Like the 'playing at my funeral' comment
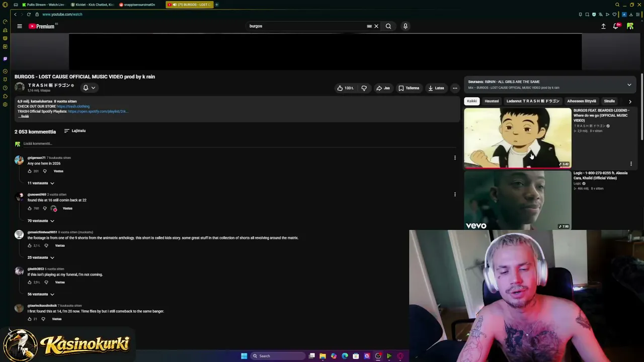Image resolution: width=644 pixels, height=362 pixels. (x=30, y=282)
